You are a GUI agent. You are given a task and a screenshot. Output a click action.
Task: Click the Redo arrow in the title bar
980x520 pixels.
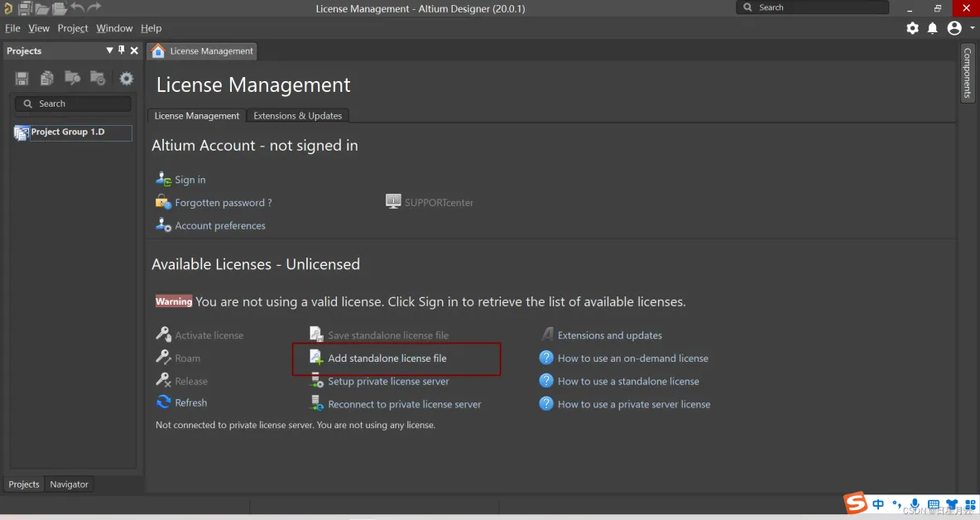click(x=94, y=7)
